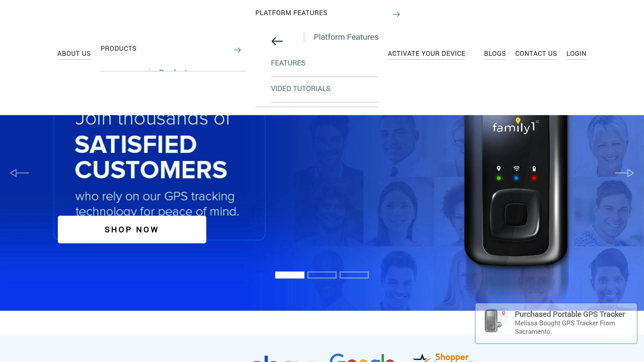The image size is (644, 362).
Task: Click the Shop Now button
Action: pyautogui.click(x=132, y=229)
